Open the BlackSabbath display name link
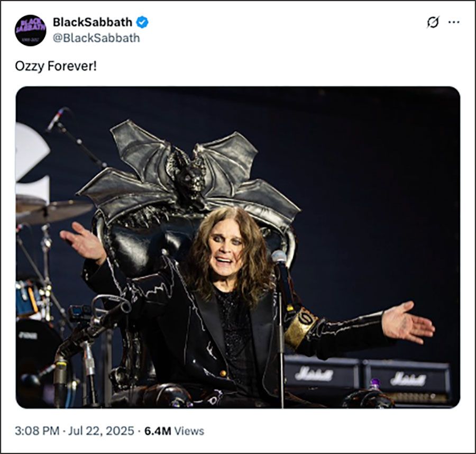Image resolution: width=476 pixels, height=454 pixels. (x=93, y=22)
